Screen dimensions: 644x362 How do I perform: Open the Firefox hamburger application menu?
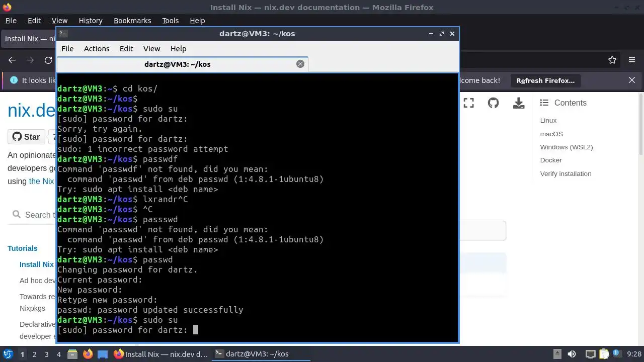click(x=632, y=60)
